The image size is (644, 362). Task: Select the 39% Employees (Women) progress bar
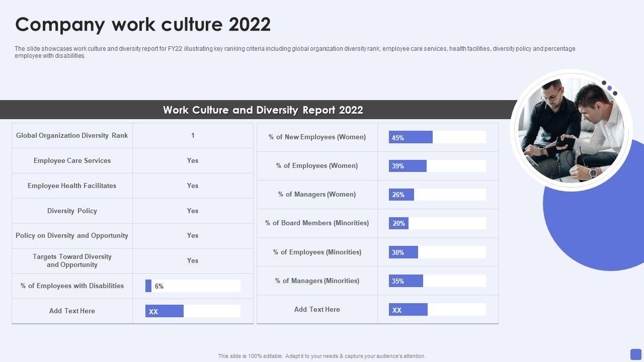click(408, 166)
